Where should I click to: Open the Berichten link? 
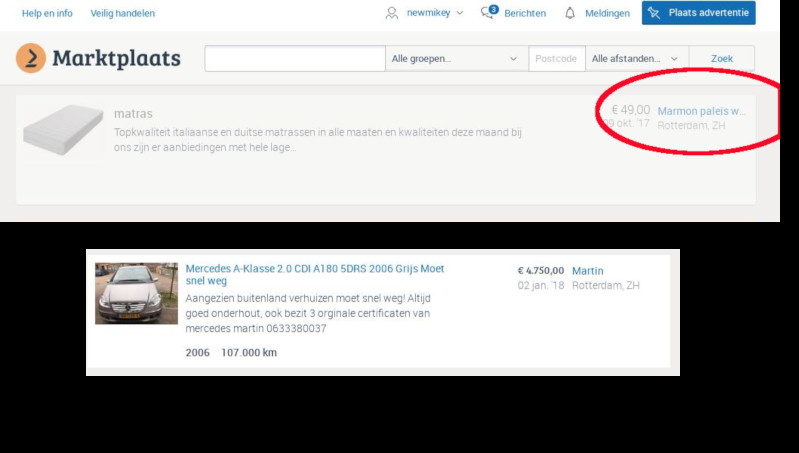524,13
